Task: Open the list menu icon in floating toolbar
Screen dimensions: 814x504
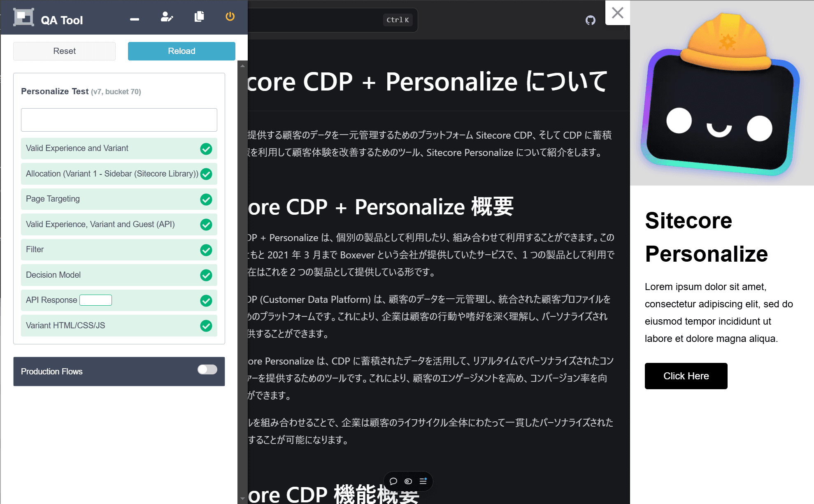Action: click(x=423, y=481)
